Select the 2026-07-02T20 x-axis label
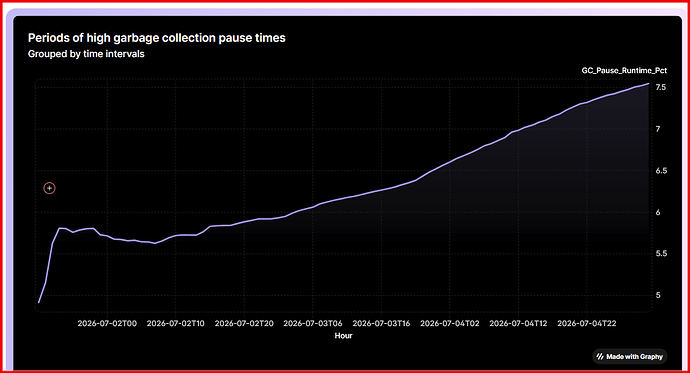The image size is (690, 373). [244, 323]
